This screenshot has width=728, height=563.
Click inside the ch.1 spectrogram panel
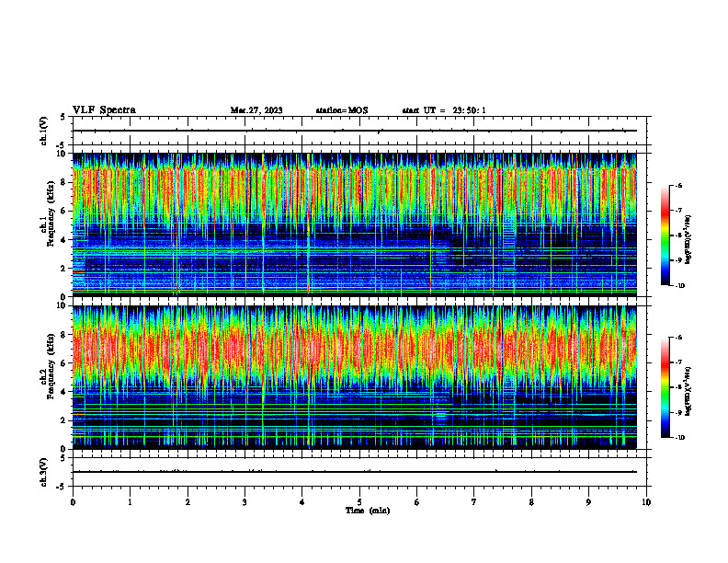pos(354,224)
